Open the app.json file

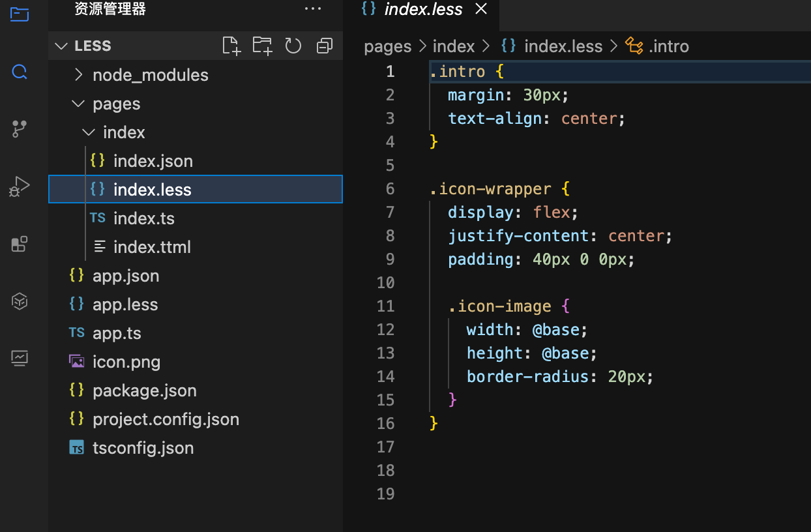[126, 276]
